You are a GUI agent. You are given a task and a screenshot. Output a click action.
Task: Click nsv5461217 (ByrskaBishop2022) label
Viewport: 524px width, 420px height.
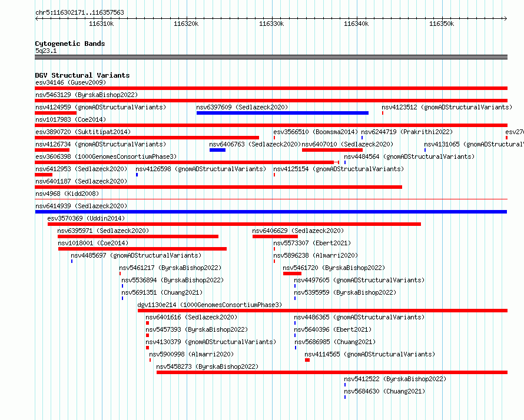[x=170, y=268]
